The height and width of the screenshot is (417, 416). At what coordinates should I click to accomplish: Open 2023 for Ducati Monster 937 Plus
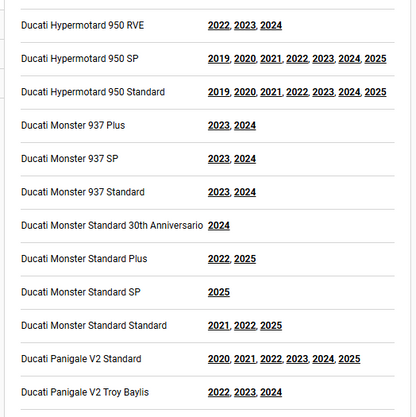point(219,125)
